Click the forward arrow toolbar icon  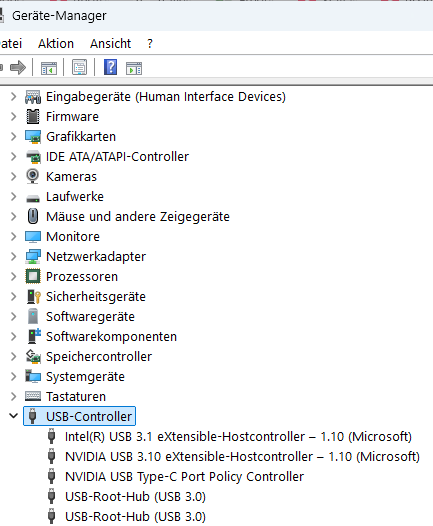tap(18, 67)
